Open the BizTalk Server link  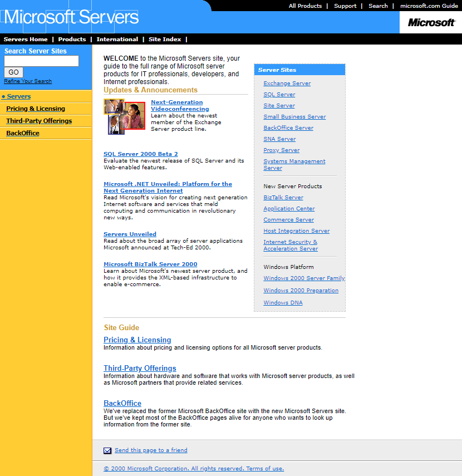point(283,197)
